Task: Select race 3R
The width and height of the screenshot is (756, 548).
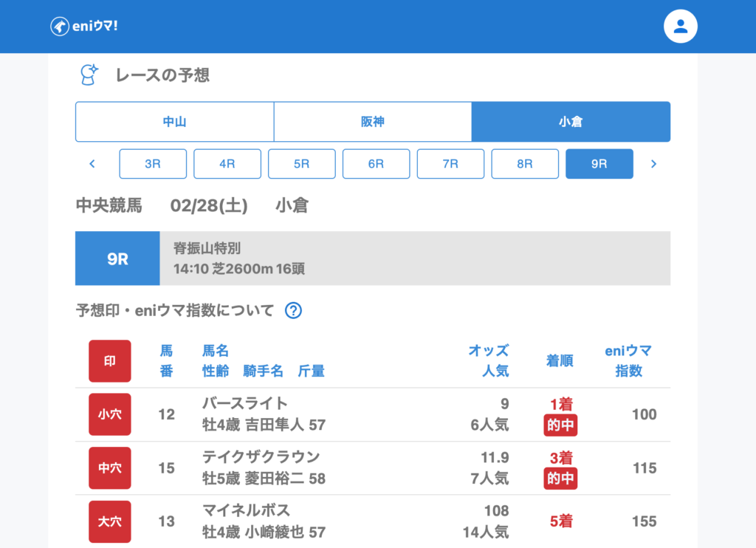Action: coord(153,164)
